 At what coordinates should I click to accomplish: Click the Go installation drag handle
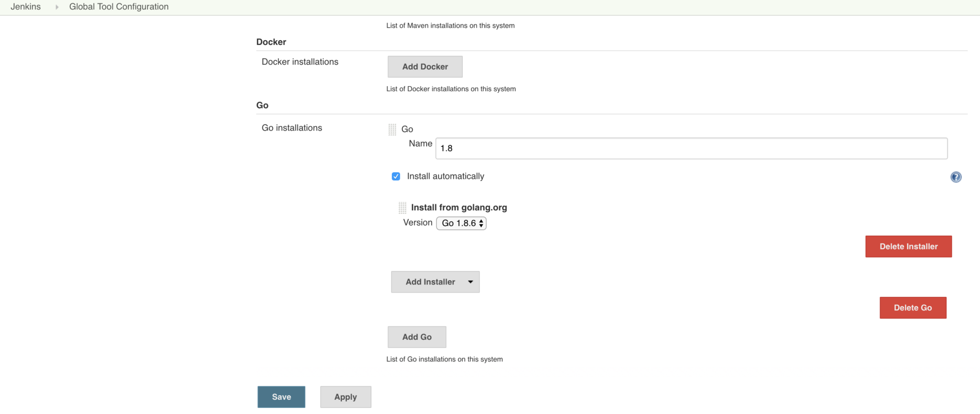tap(392, 129)
